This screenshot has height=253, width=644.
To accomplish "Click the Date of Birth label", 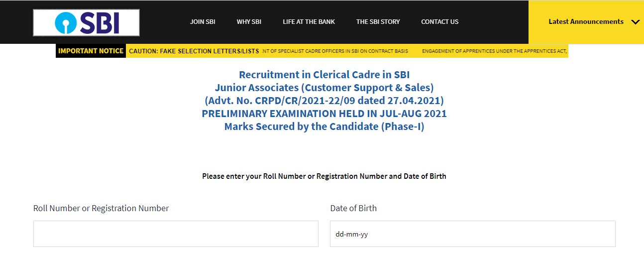I will click(x=353, y=208).
